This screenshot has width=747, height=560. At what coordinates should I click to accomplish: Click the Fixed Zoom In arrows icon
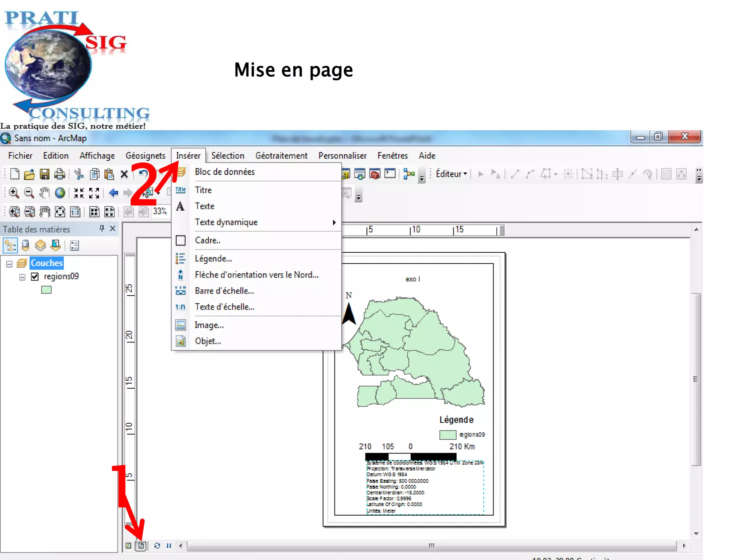tap(79, 193)
